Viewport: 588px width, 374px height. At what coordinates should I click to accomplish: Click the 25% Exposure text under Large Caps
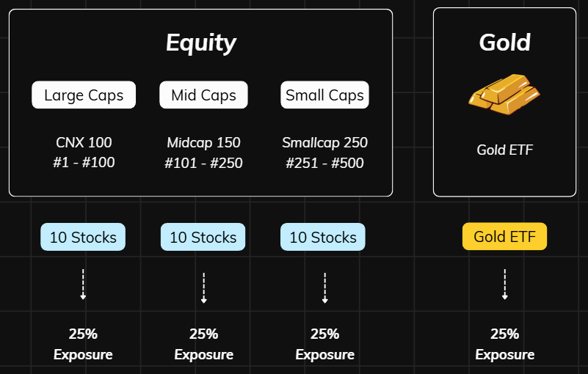click(x=83, y=344)
